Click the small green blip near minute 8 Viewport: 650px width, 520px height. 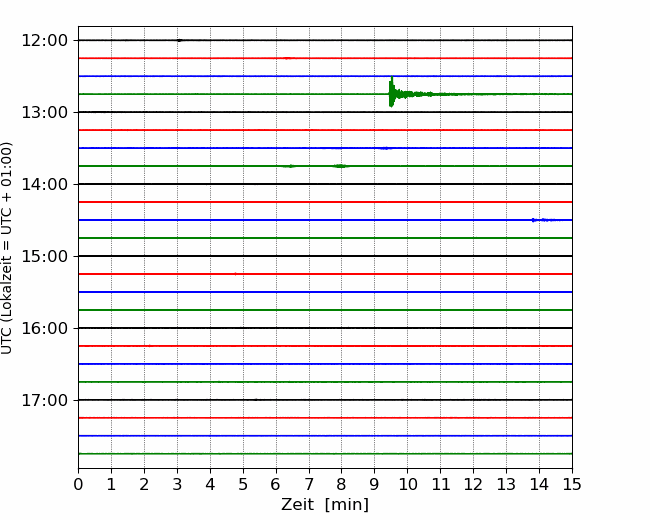[x=341, y=165]
